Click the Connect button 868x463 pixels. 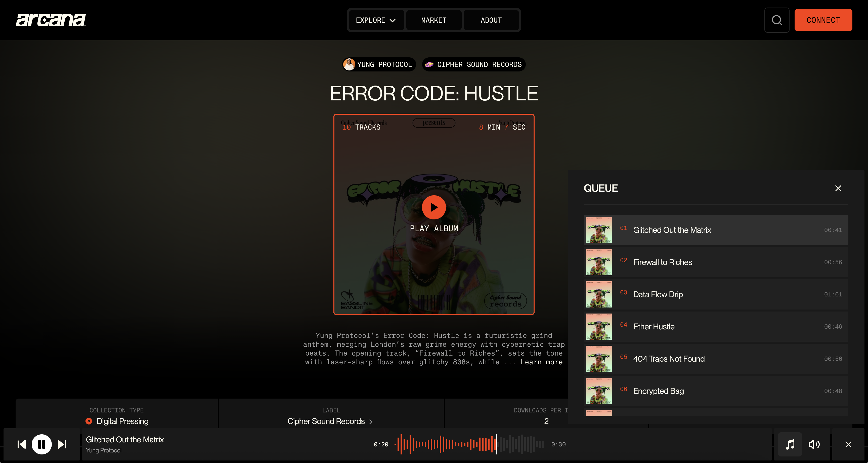point(823,20)
